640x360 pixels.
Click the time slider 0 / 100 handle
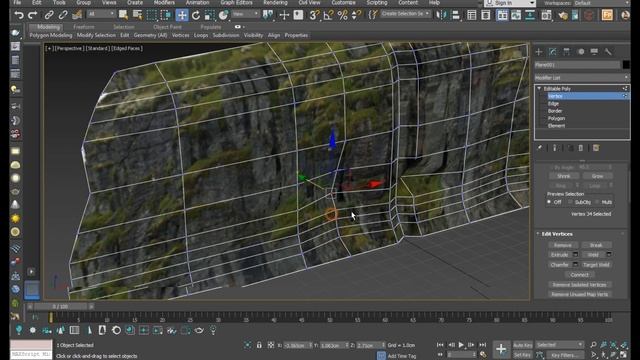click(60, 306)
